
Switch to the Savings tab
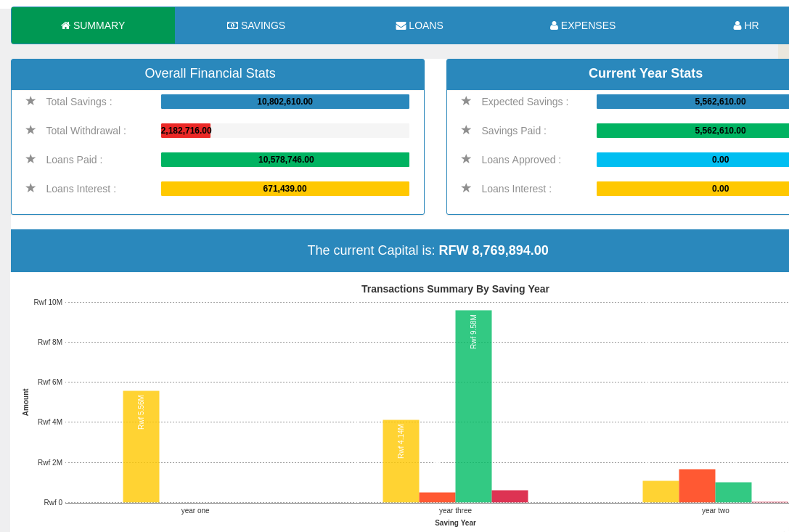coord(256,25)
